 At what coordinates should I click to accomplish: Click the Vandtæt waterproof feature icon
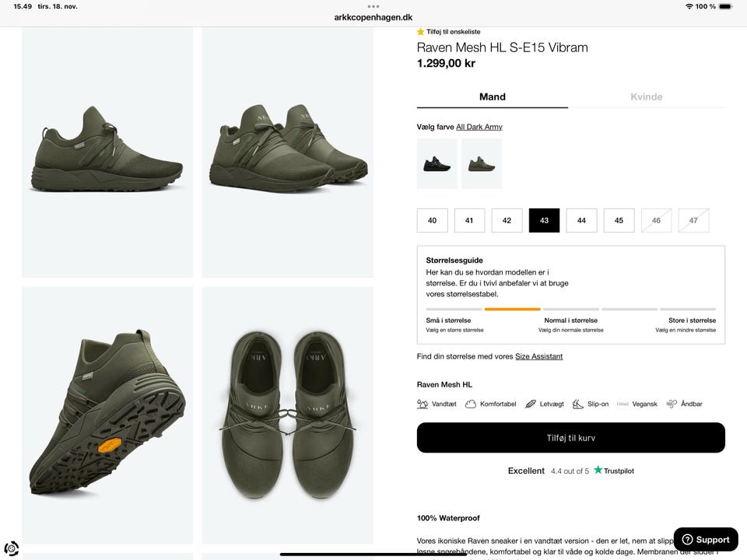(423, 404)
